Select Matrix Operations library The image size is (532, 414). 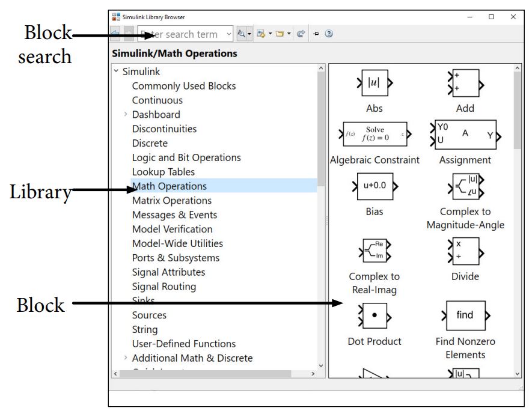click(x=172, y=201)
